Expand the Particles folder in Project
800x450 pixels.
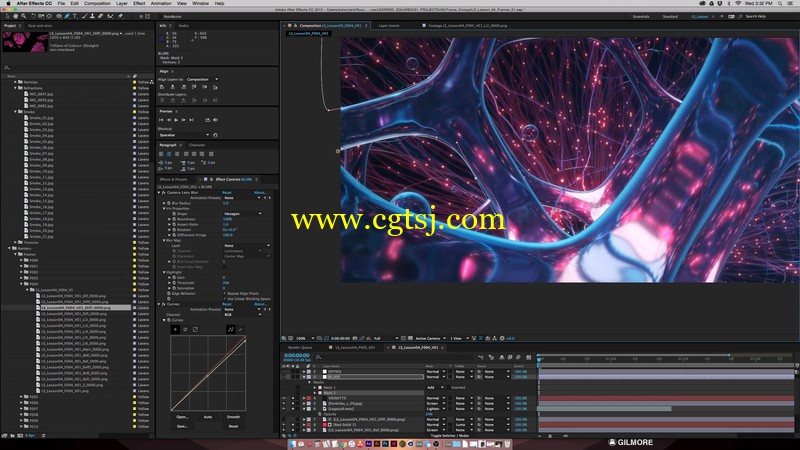click(15, 82)
